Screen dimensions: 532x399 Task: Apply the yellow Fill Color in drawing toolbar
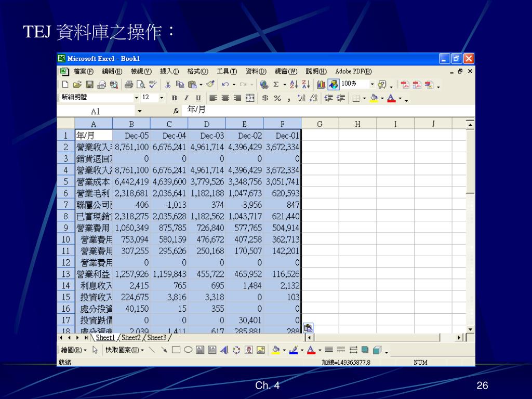pyautogui.click(x=275, y=350)
